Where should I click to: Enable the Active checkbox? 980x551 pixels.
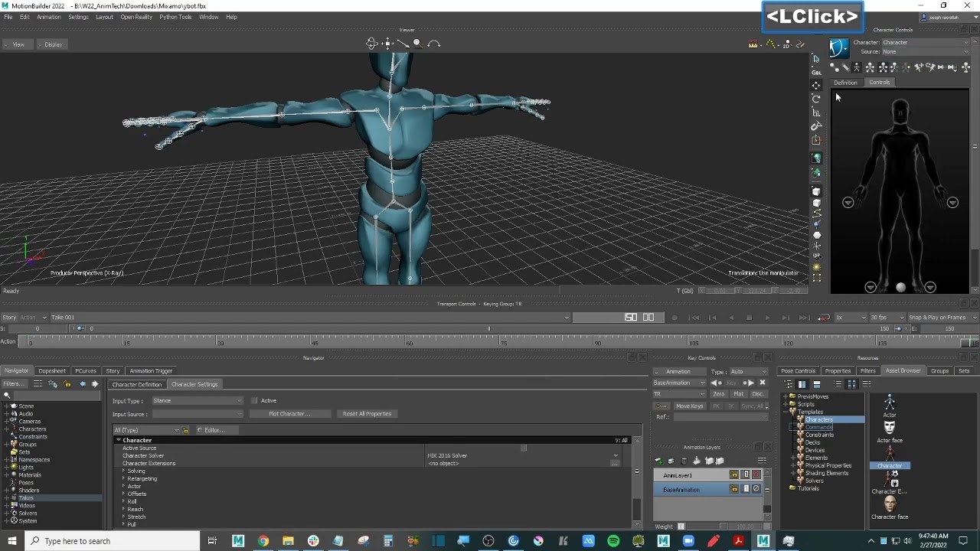coord(254,401)
